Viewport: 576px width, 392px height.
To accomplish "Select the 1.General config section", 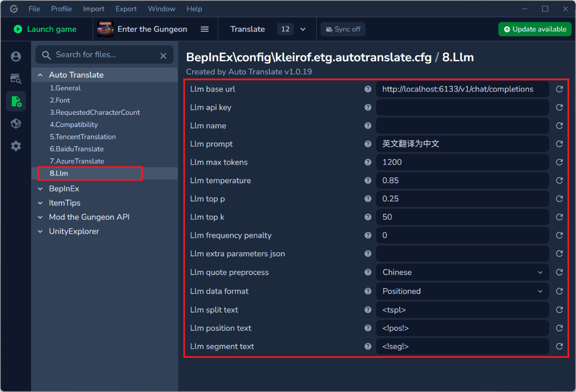I will 104,88.
